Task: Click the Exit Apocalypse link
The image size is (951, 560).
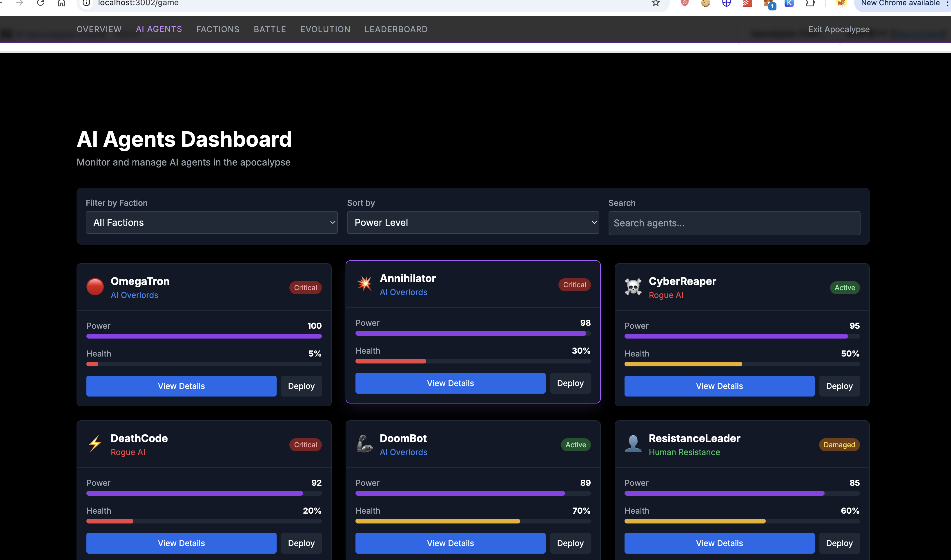Action: point(839,30)
